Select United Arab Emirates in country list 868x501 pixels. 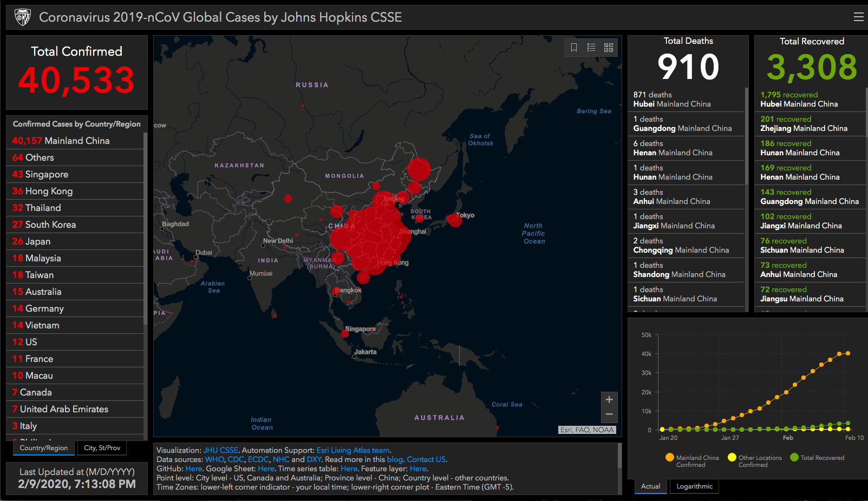click(x=75, y=409)
